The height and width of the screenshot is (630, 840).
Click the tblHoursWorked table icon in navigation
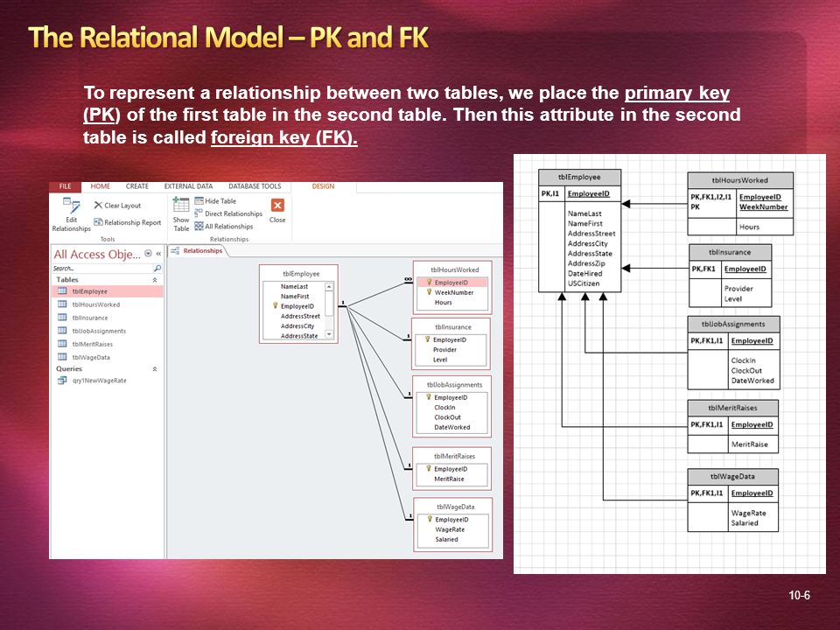(x=62, y=304)
